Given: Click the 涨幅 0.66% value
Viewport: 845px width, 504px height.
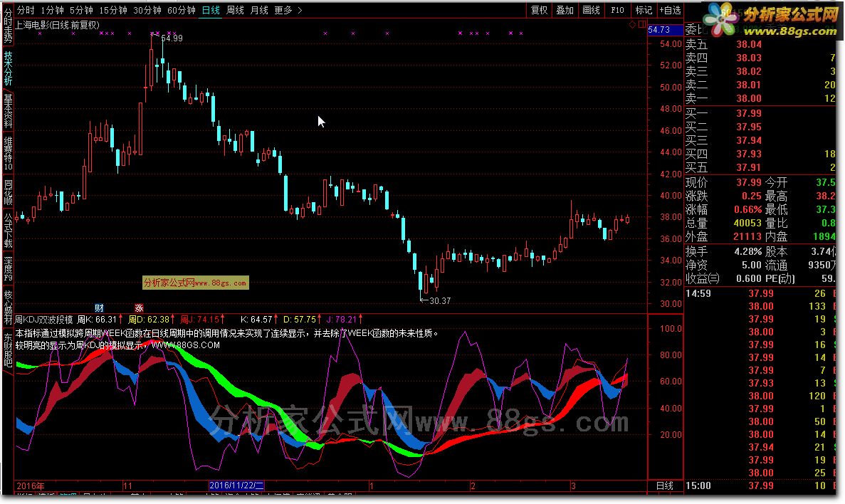Looking at the screenshot, I should [x=748, y=210].
